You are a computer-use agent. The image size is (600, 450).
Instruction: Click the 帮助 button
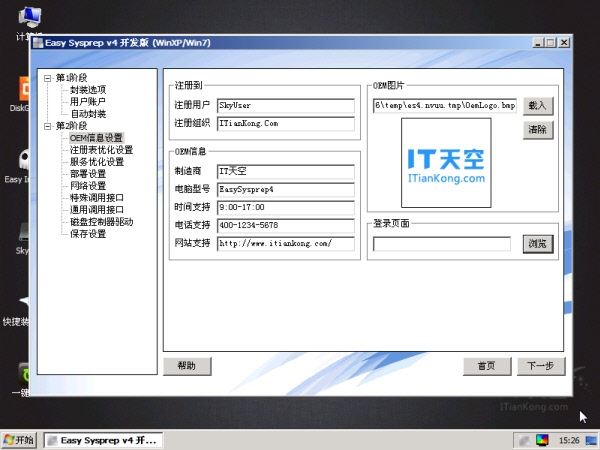(x=187, y=366)
